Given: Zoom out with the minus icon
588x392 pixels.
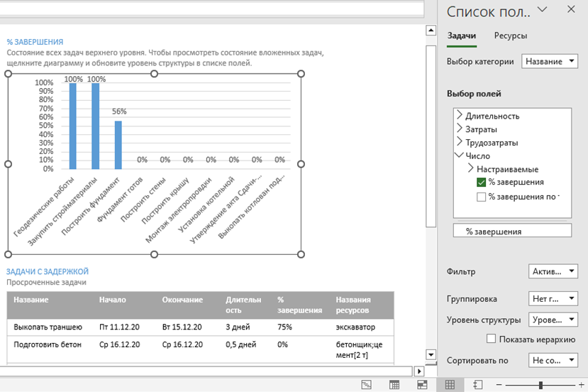Looking at the screenshot, I should [x=499, y=385].
